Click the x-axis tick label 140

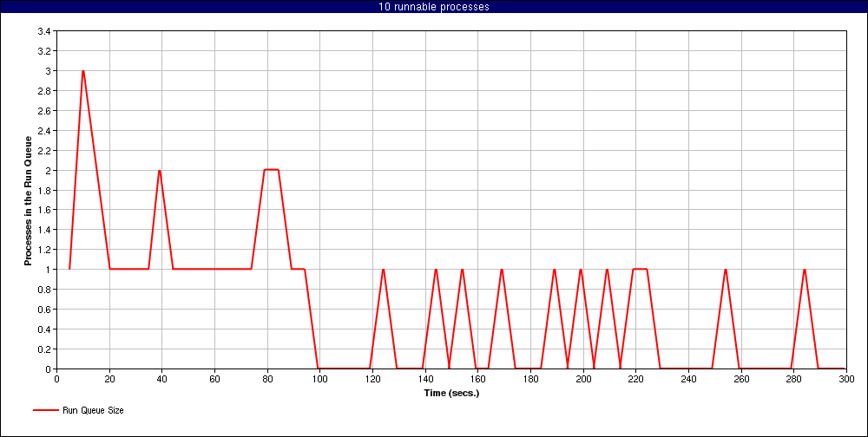click(x=425, y=379)
